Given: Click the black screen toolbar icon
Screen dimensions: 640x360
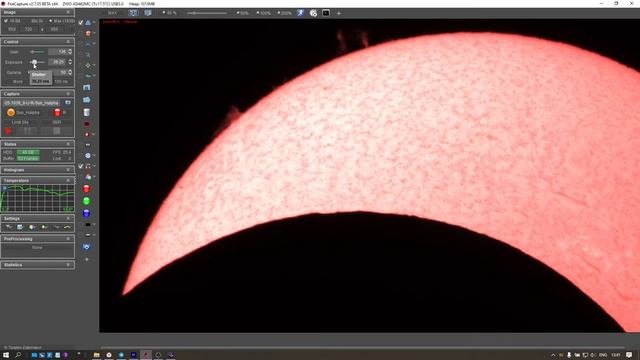Looking at the screenshot, I should coord(326,13).
